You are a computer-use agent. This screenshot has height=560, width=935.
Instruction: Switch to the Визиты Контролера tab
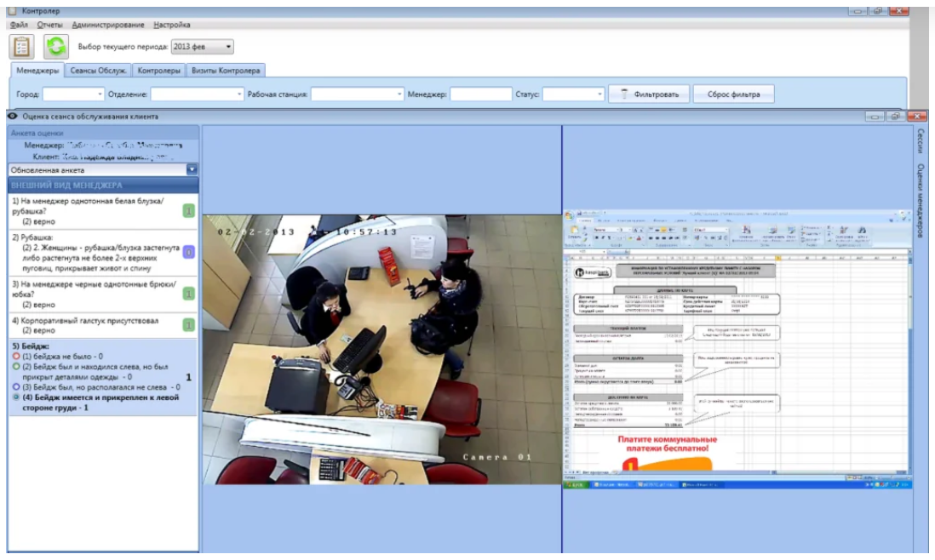[x=226, y=71]
